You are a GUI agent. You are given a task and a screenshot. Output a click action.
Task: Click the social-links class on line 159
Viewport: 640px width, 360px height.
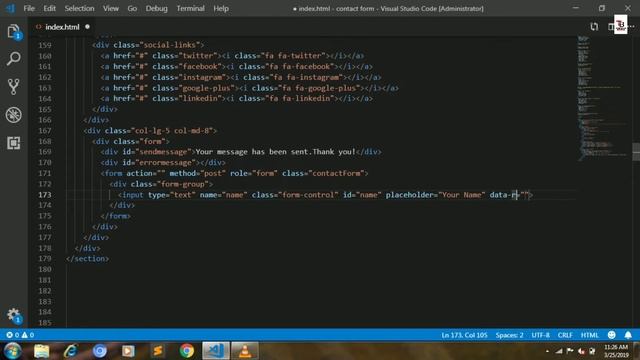[x=170, y=45]
